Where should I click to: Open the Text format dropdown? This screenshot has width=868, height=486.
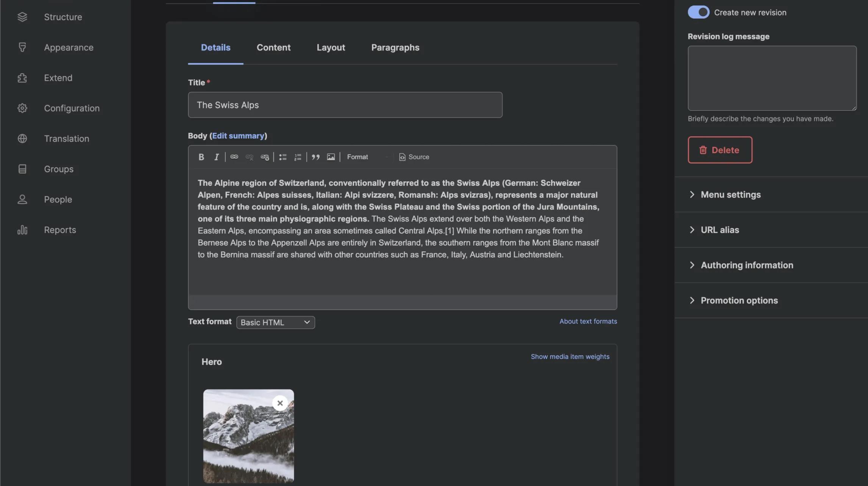coord(275,322)
